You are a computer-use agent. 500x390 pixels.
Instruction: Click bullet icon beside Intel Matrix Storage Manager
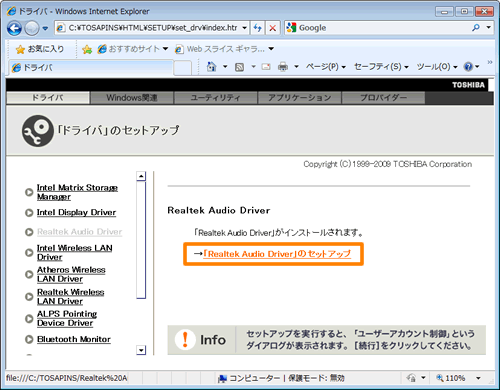(29, 192)
